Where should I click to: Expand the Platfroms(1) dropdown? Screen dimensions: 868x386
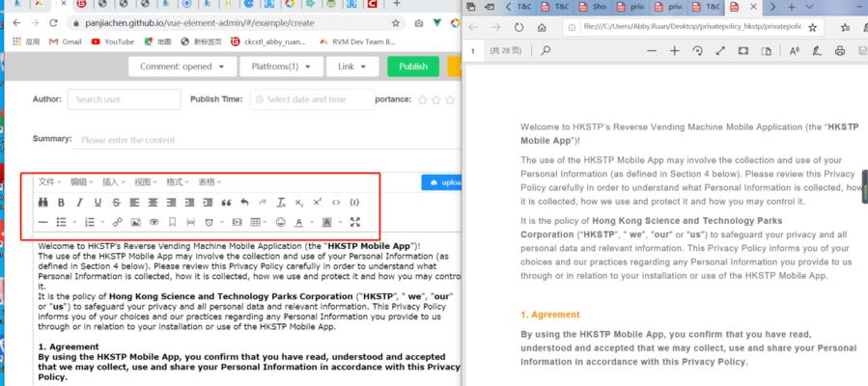[x=280, y=67]
